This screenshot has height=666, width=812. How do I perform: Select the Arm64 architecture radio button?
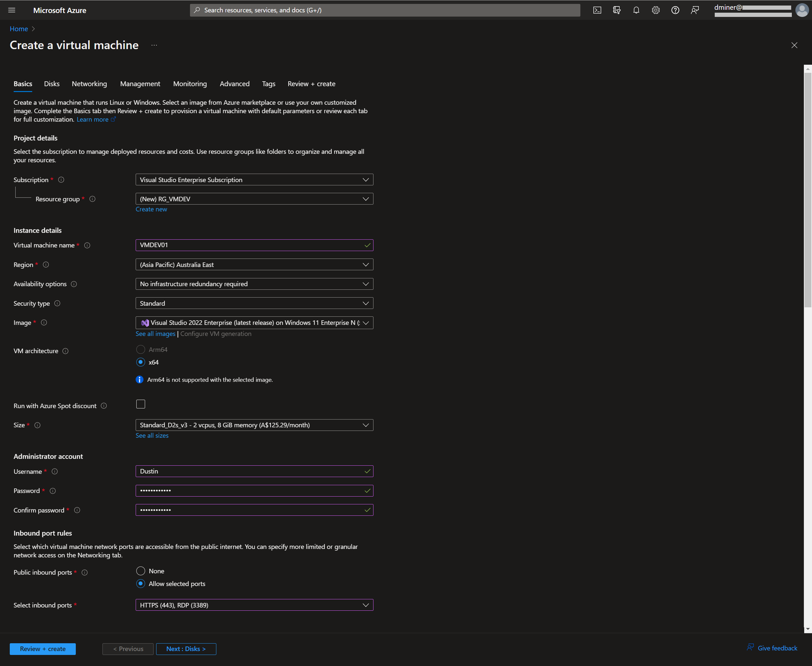pos(141,350)
